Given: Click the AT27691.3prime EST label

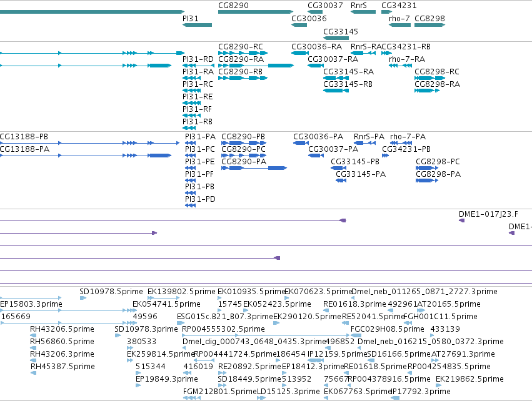Looking at the screenshot, I should (463, 354).
